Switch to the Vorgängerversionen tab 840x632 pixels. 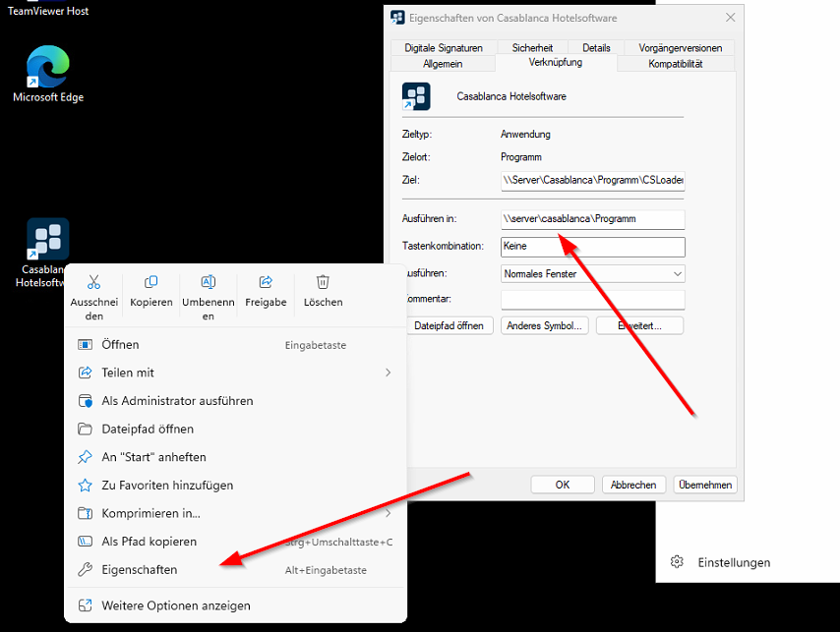680,47
